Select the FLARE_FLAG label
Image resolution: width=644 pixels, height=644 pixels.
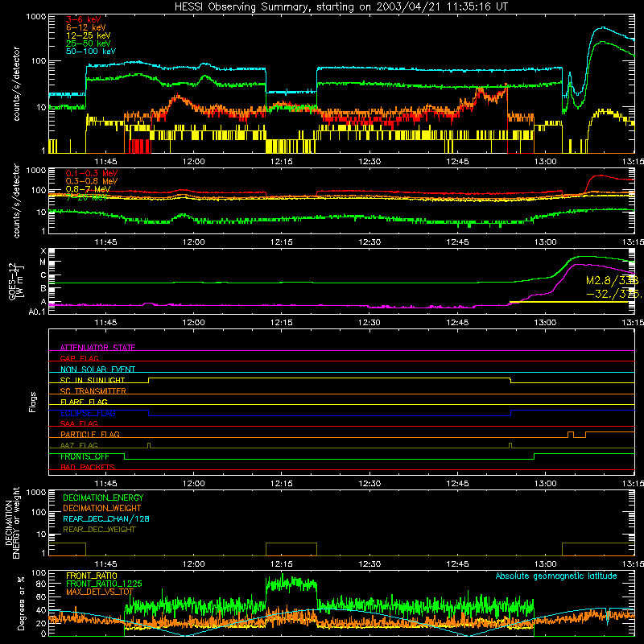point(84,402)
